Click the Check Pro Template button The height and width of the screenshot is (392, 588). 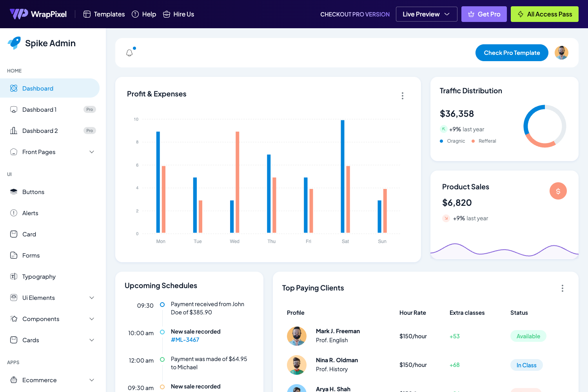[512, 53]
